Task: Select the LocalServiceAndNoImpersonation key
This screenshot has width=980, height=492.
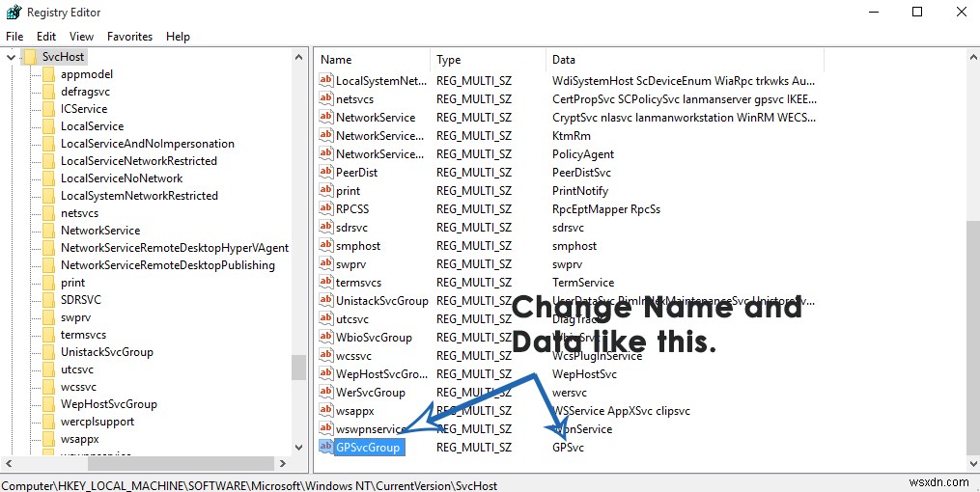Action: coord(148,144)
